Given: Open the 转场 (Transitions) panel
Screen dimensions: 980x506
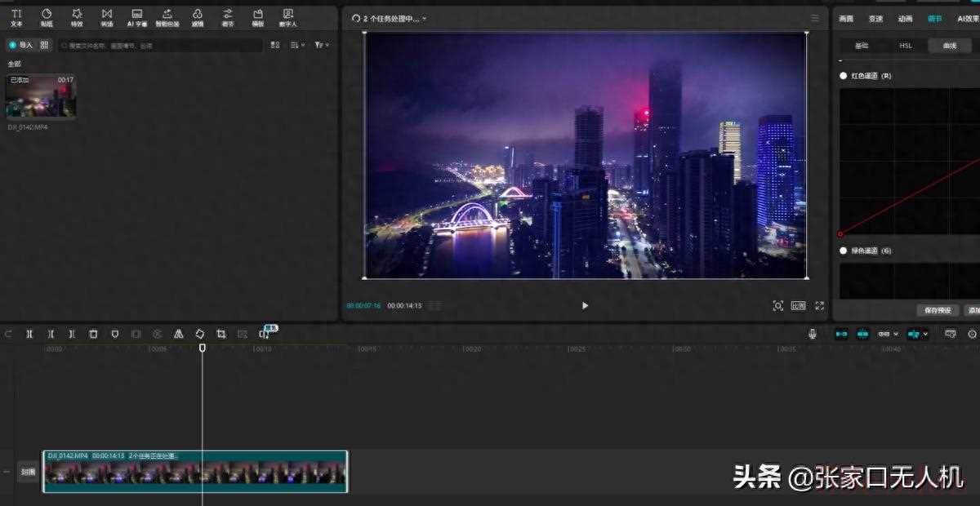Looking at the screenshot, I should pos(107,17).
